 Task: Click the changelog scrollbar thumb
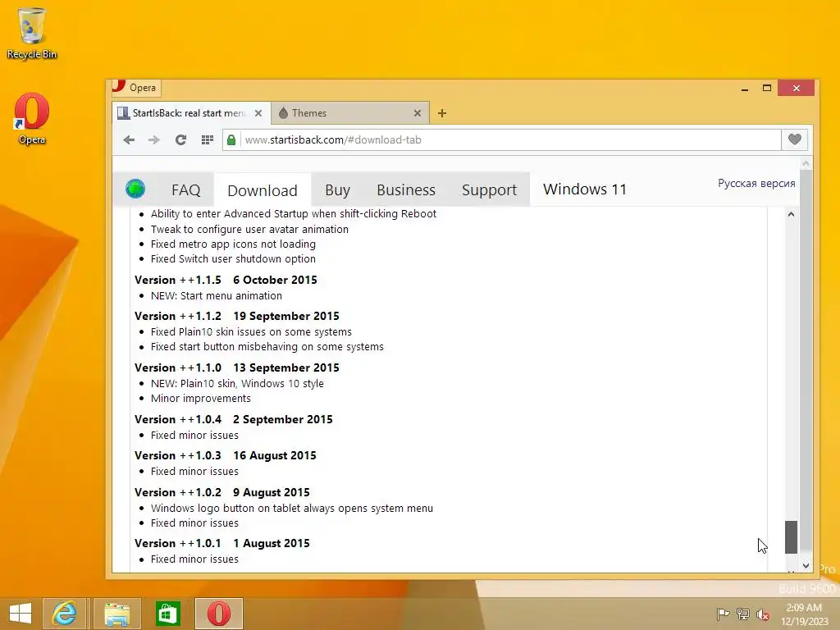pyautogui.click(x=792, y=536)
